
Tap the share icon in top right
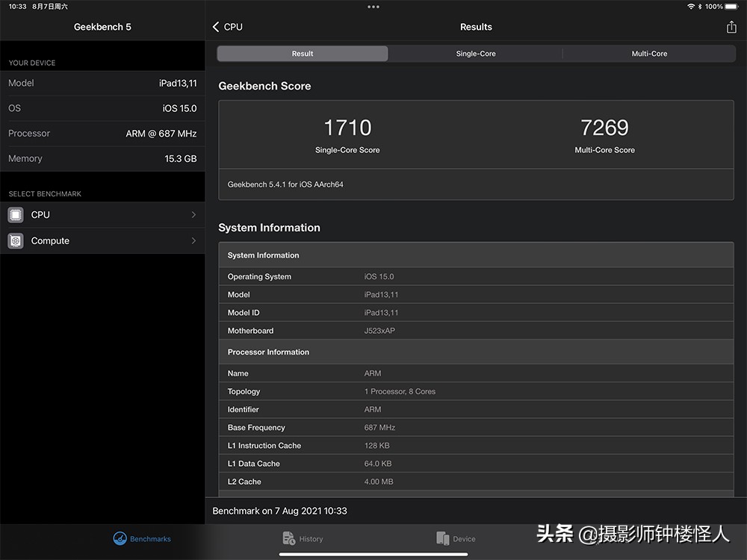(731, 27)
